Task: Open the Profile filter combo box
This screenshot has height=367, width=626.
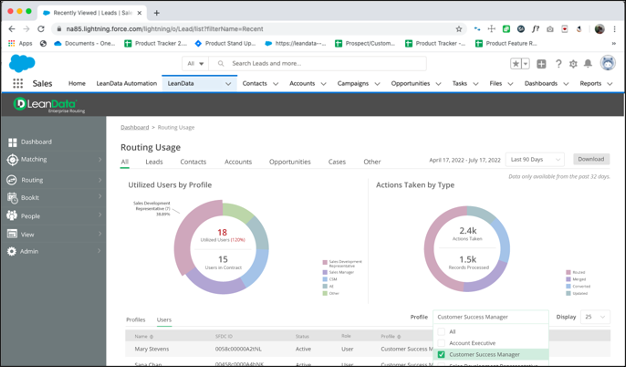Action: [x=491, y=317]
